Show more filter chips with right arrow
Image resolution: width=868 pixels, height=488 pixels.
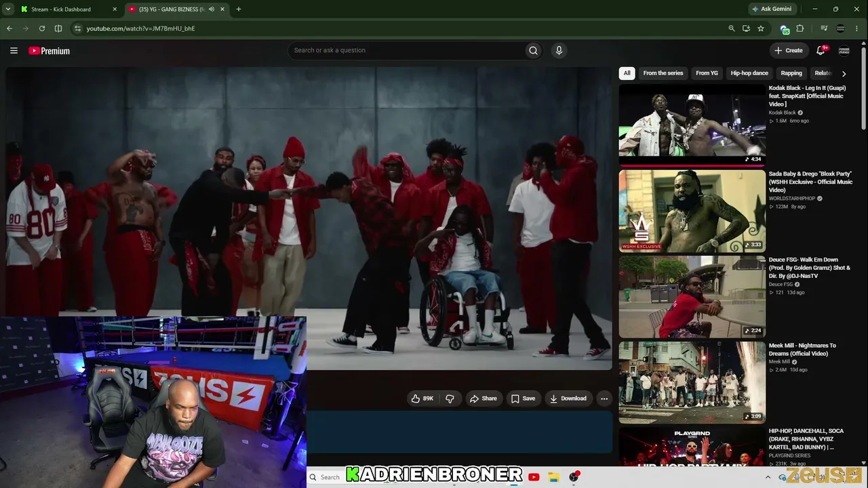pos(844,73)
